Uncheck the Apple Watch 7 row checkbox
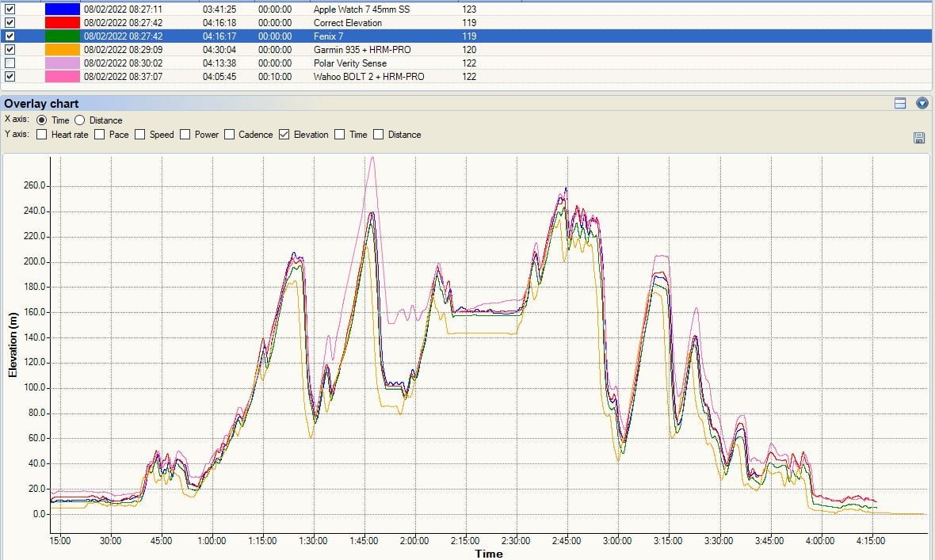The height and width of the screenshot is (560, 935). [x=10, y=10]
